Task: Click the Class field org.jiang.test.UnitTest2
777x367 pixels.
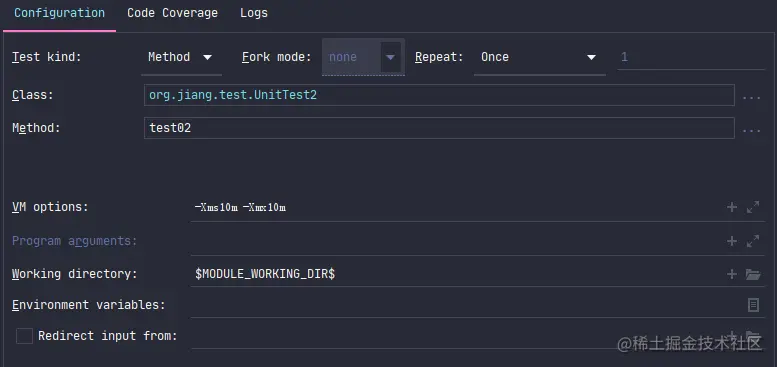Action: [x=439, y=95]
